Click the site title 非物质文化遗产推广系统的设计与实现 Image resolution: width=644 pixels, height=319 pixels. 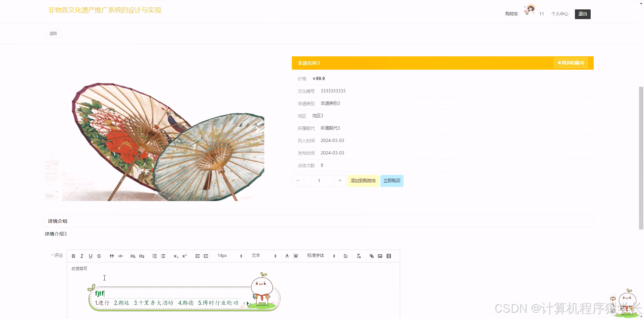click(105, 10)
